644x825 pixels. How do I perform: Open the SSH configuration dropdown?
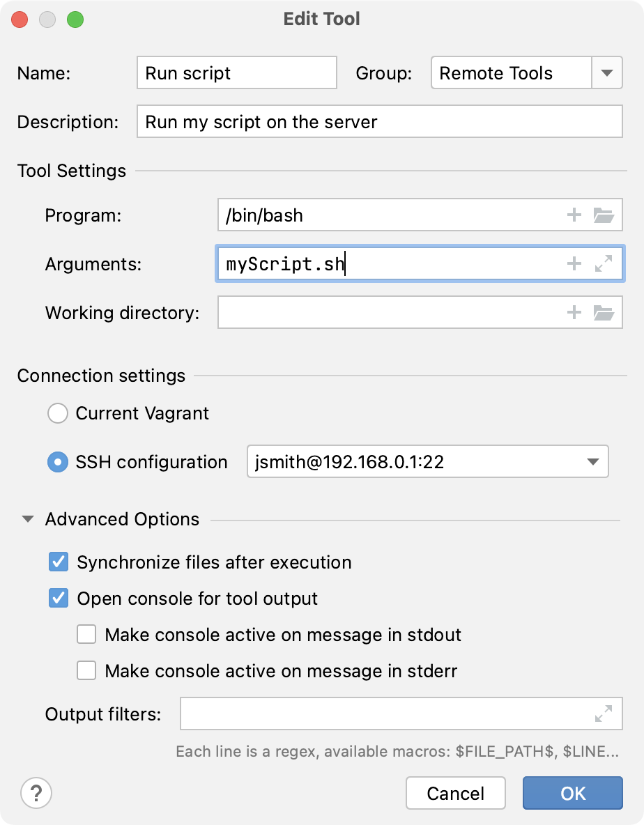(x=592, y=461)
